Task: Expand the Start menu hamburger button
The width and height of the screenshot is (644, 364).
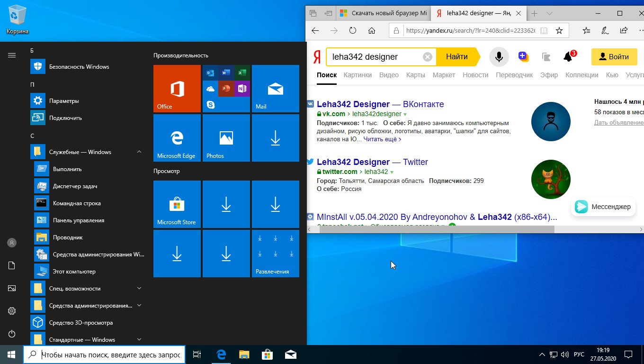Action: pyautogui.click(x=12, y=55)
